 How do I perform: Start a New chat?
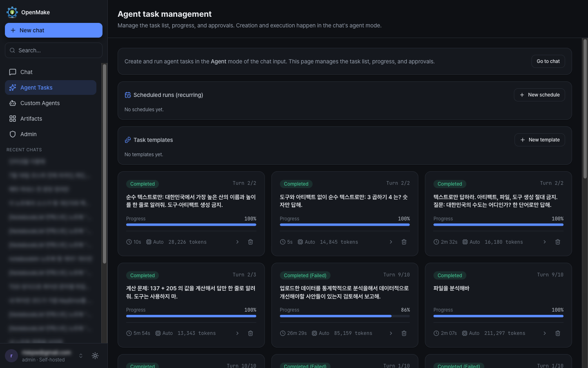pyautogui.click(x=53, y=30)
